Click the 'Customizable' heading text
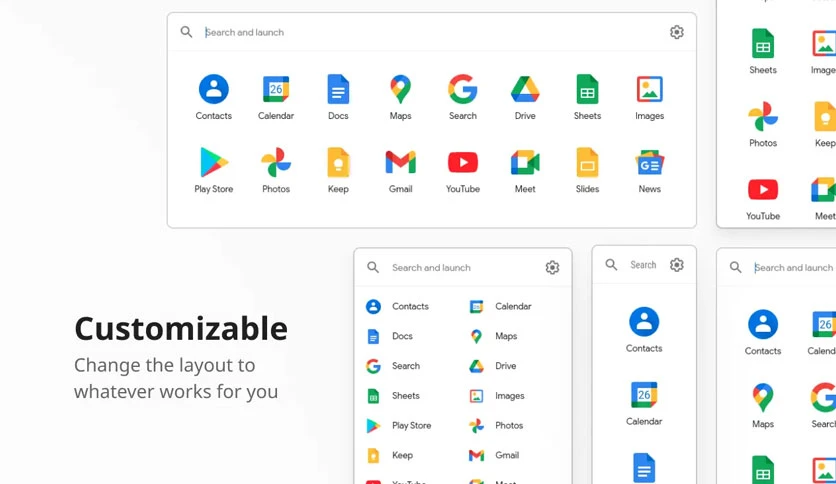836x484 pixels. 181,328
